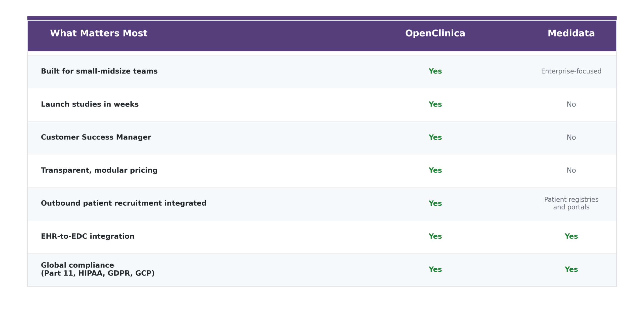Screen dimensions: 644x320
Task: Click the "Customer Success Manager" row label
Action: (x=96, y=137)
